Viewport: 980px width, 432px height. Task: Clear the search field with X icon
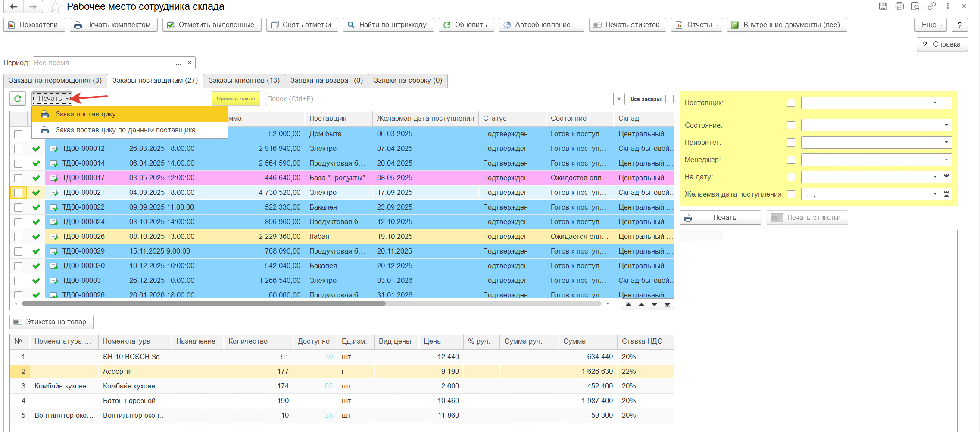point(619,99)
